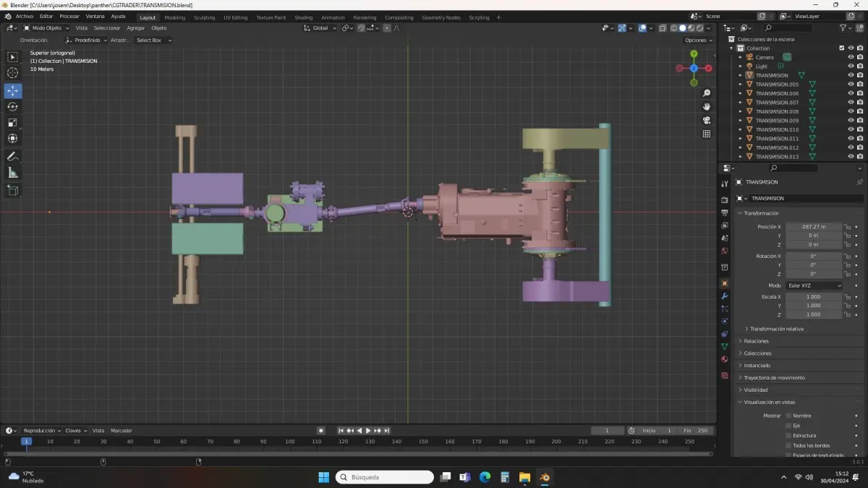The image size is (868, 488).
Task: Select the Cursor tool in the left toolbar
Action: point(13,73)
